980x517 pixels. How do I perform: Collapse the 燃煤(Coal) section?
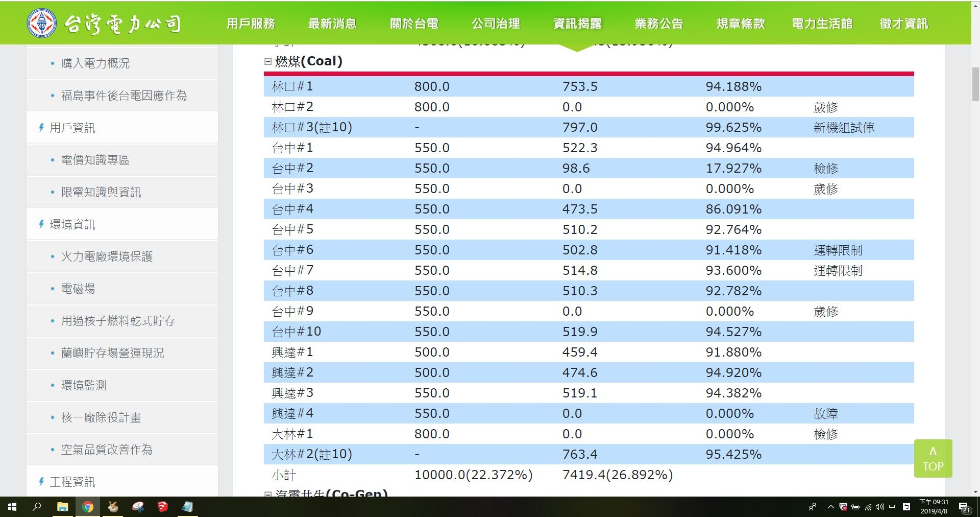268,61
